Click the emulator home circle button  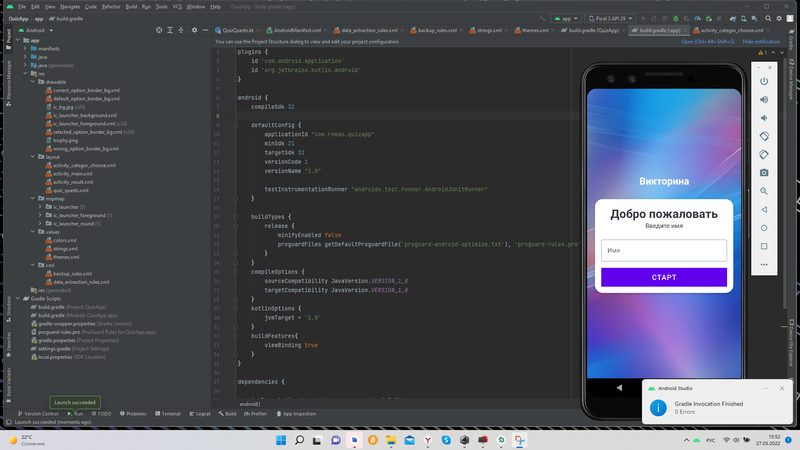click(x=764, y=227)
